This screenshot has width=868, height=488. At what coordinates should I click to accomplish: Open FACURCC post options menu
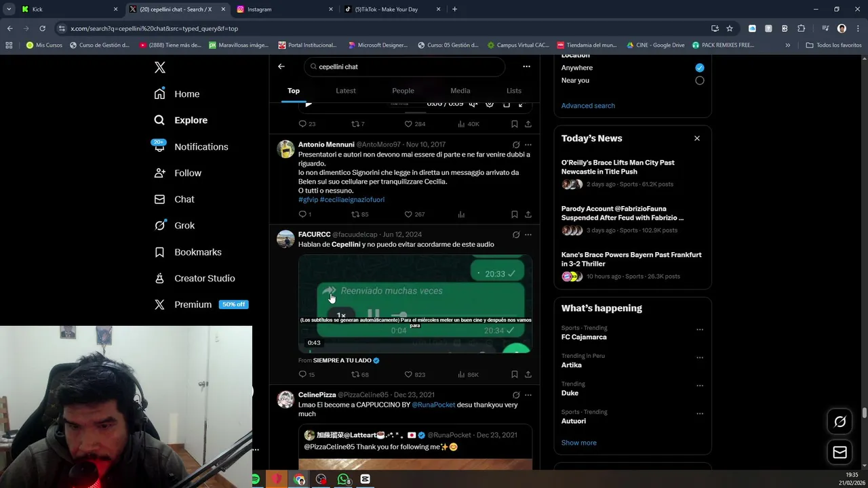tap(528, 235)
